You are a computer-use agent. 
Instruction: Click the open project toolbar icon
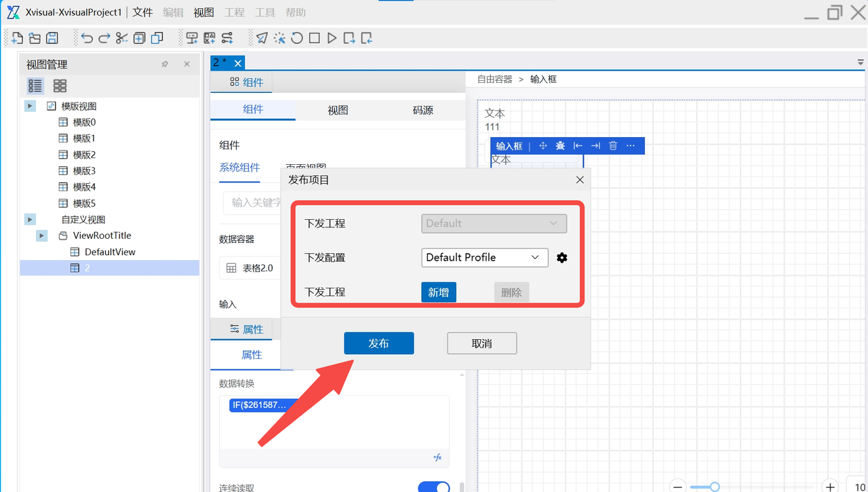point(35,38)
